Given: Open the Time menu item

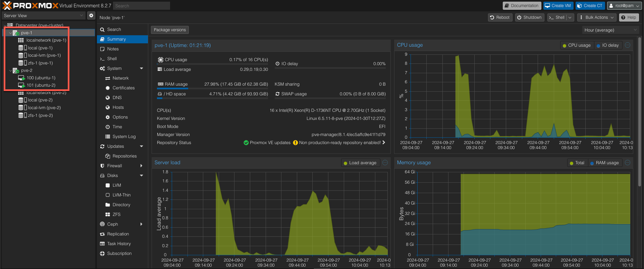Looking at the screenshot, I should 122,127.
